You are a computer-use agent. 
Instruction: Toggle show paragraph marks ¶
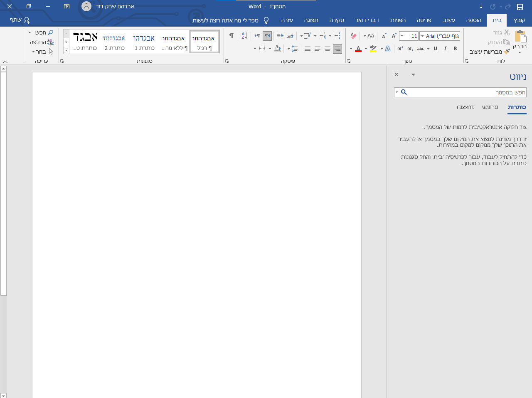point(232,36)
